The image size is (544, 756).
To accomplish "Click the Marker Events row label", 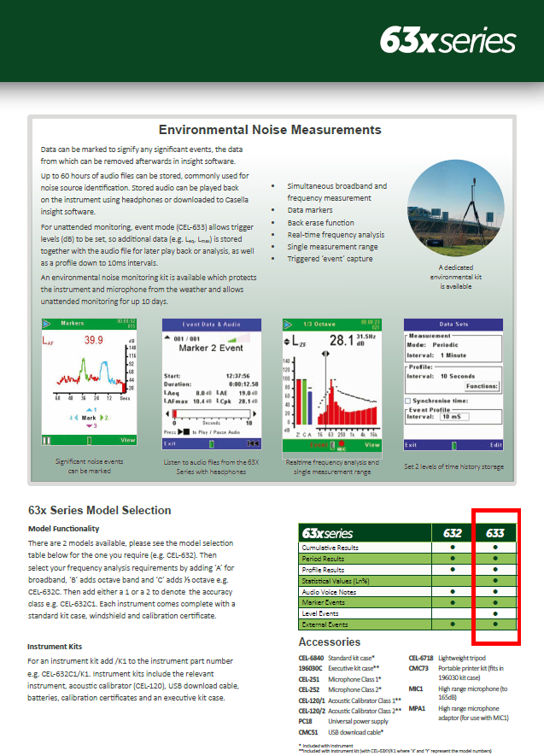I will point(324,603).
